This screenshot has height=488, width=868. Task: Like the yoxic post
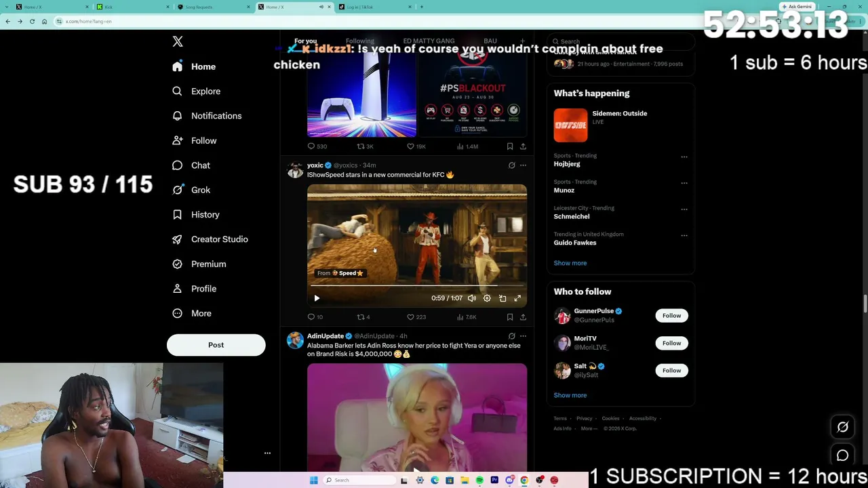click(416, 317)
